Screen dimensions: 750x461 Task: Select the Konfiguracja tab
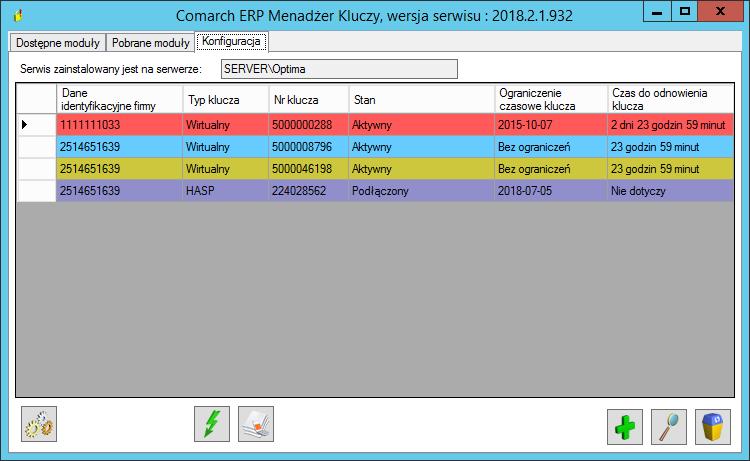coord(231,41)
